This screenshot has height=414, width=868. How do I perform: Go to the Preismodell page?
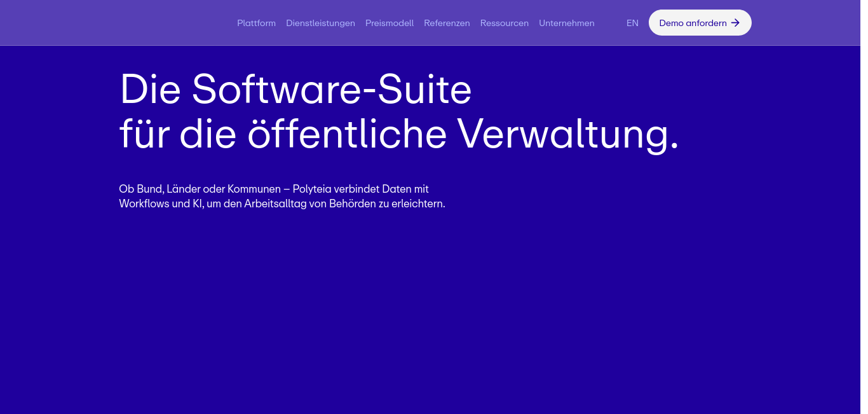pyautogui.click(x=390, y=23)
